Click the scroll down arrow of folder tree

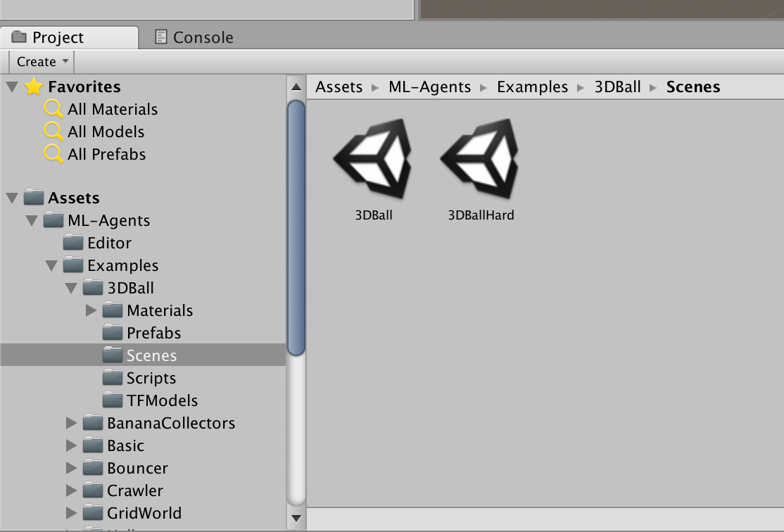click(x=296, y=519)
